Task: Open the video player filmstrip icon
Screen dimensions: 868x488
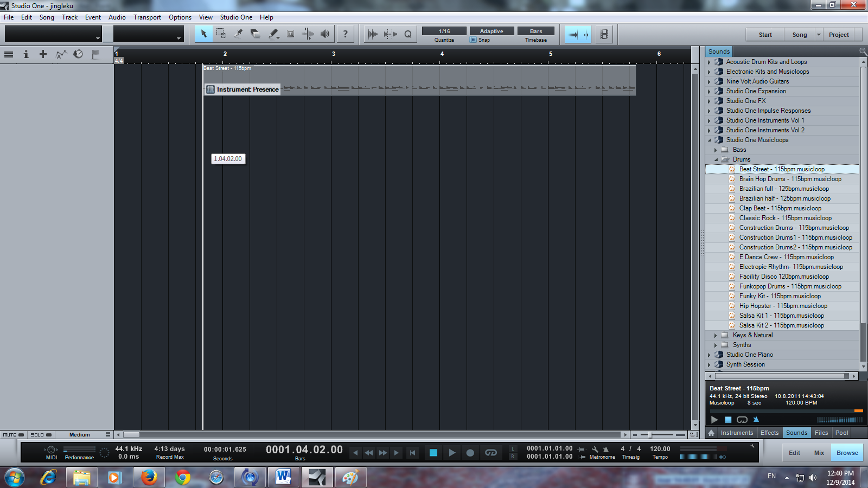Action: [604, 34]
